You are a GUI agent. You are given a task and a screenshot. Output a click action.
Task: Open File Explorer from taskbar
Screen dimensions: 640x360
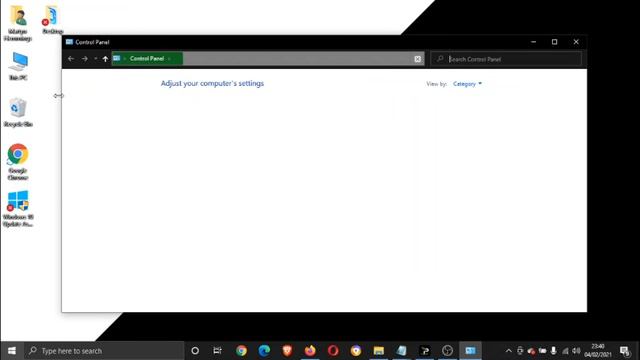coord(378,351)
